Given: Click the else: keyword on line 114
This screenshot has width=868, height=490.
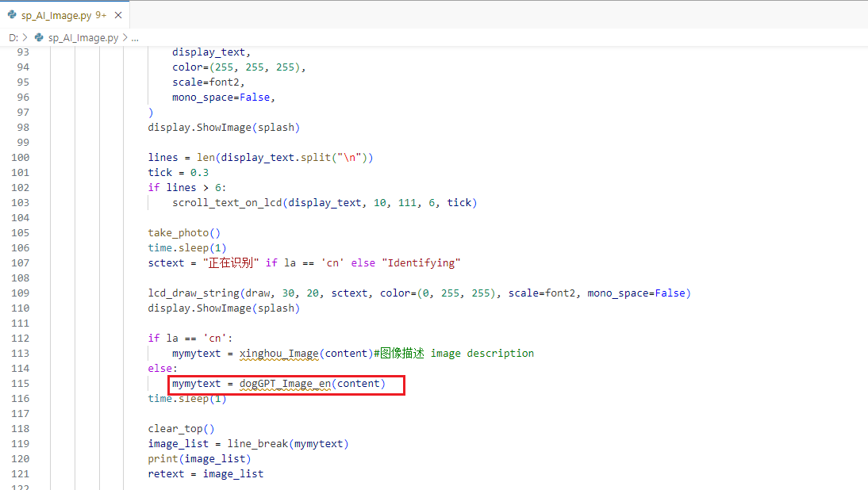Looking at the screenshot, I should click(x=163, y=369).
